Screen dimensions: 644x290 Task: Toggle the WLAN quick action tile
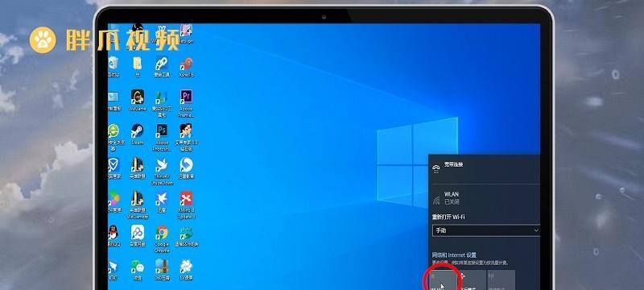point(444,280)
